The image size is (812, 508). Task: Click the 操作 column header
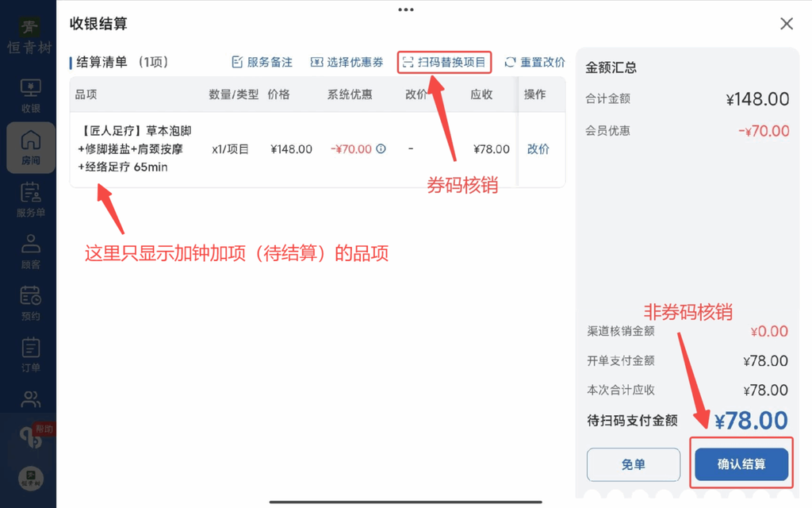pos(535,94)
